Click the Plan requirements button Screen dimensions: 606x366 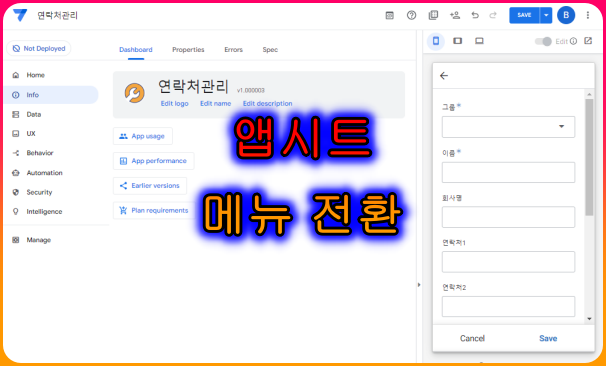(155, 210)
